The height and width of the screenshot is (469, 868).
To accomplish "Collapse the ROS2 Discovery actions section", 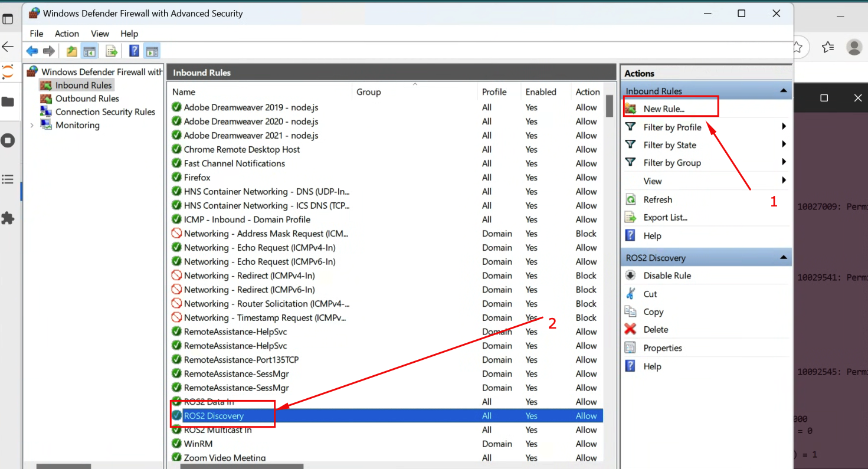I will [x=784, y=257].
